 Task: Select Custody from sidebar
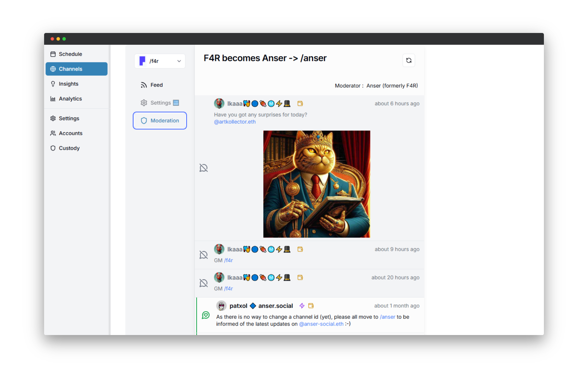pyautogui.click(x=69, y=147)
